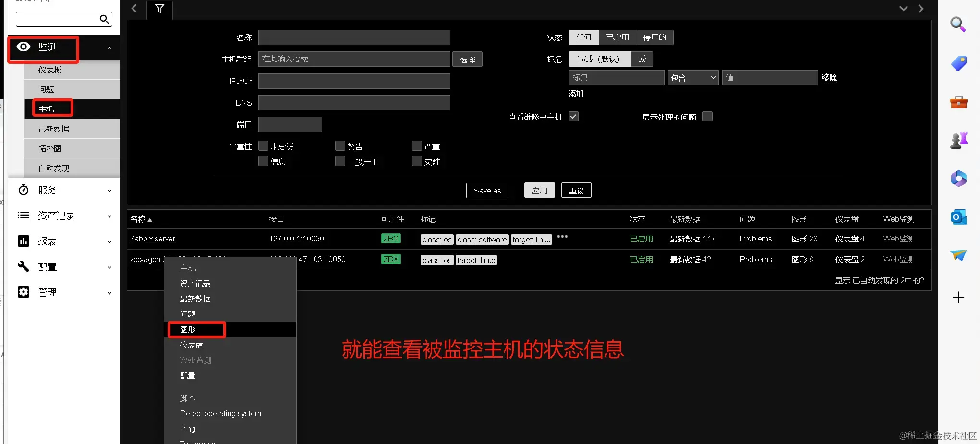The width and height of the screenshot is (980, 444).
Task: Go to next filter tab arrow
Action: 920,8
